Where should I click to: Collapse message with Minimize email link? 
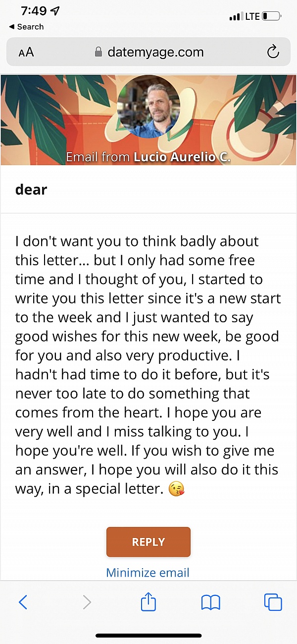tap(148, 573)
